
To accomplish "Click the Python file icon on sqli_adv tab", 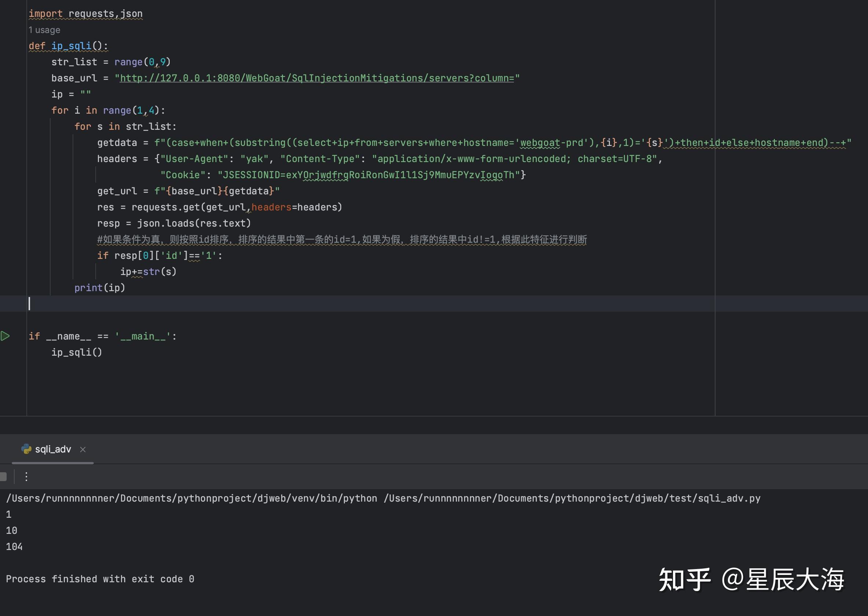I will click(26, 449).
